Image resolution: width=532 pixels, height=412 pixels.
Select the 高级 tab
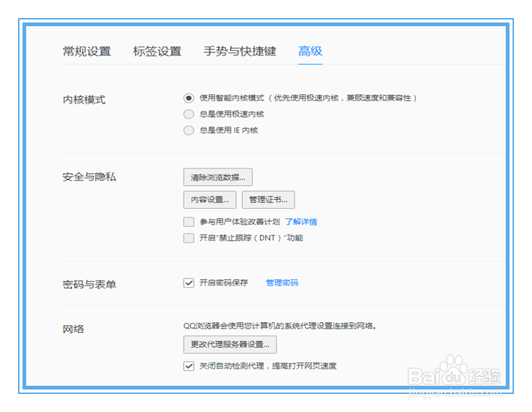click(x=310, y=51)
